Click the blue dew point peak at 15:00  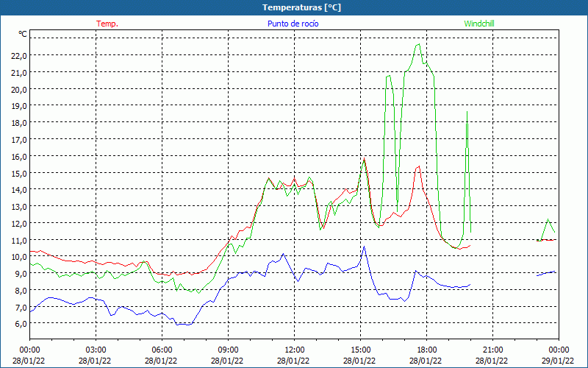(x=364, y=247)
